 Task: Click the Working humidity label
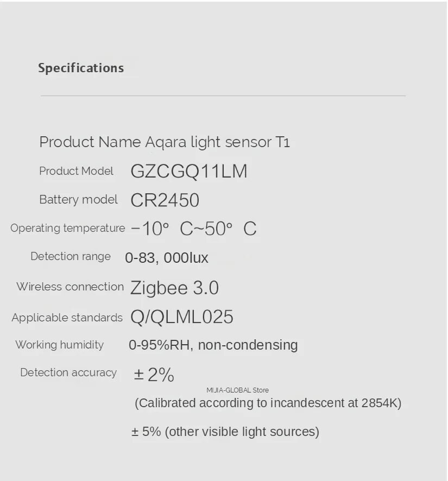[59, 345]
